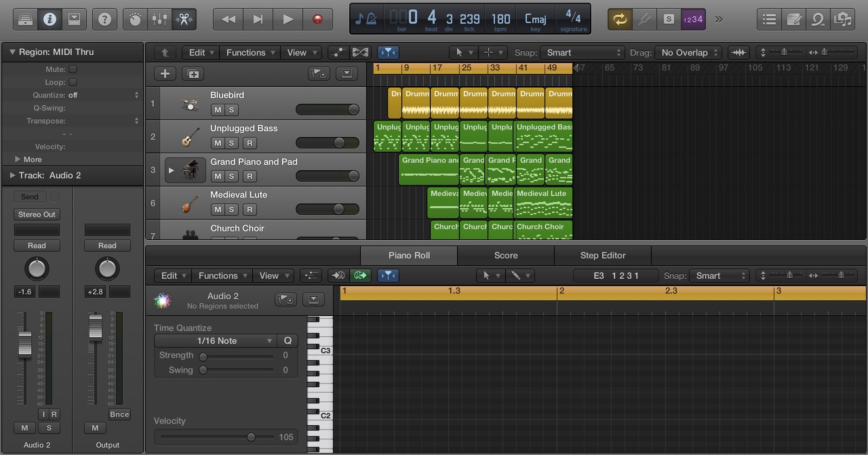The image size is (868, 455).
Task: Select the Piano Roll tab
Action: [x=409, y=255]
